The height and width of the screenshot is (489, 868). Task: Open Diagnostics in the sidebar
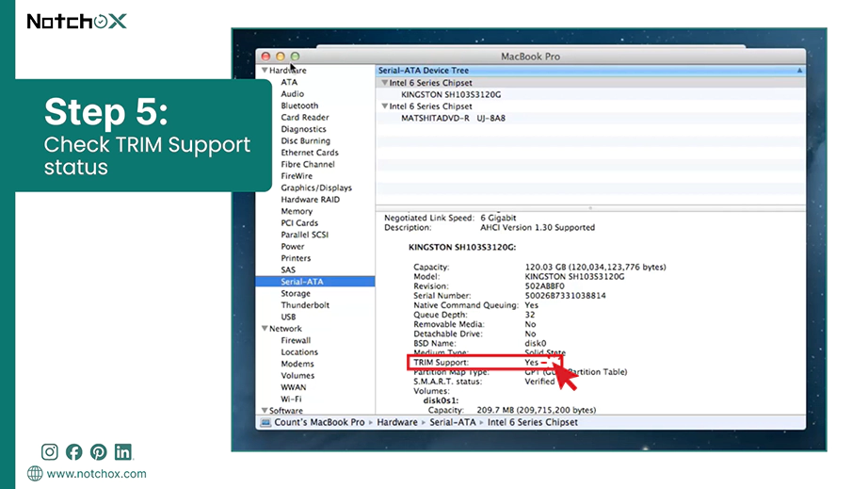pos(303,129)
